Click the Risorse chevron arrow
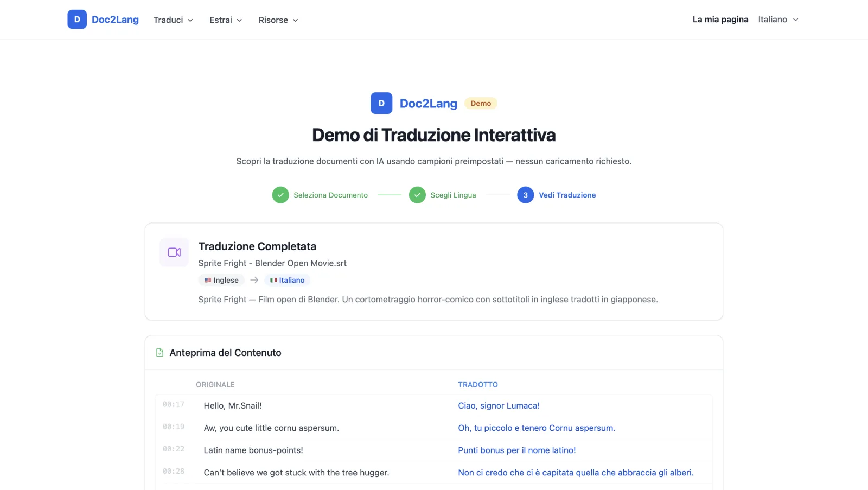868x490 pixels. (x=296, y=20)
